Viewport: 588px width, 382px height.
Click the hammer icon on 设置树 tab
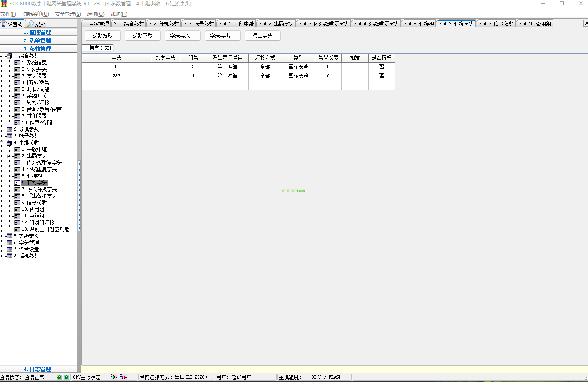[x=4, y=24]
